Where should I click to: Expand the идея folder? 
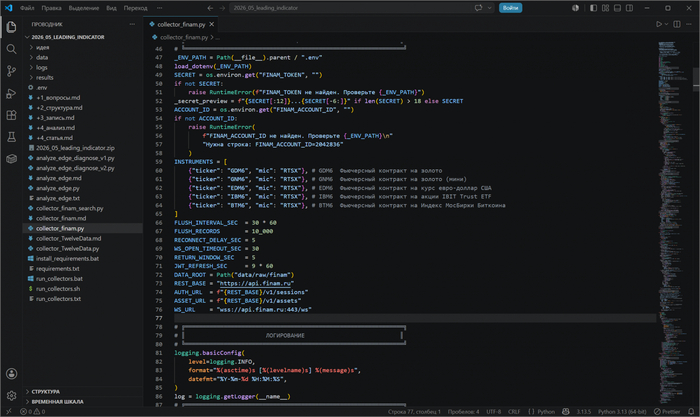(40, 47)
